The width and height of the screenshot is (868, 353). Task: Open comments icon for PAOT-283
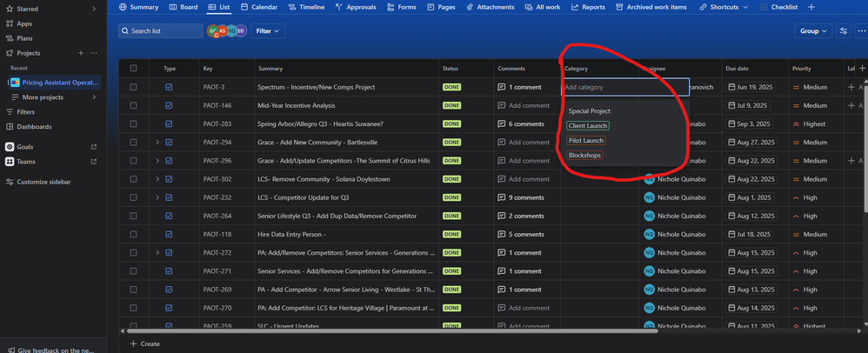502,124
